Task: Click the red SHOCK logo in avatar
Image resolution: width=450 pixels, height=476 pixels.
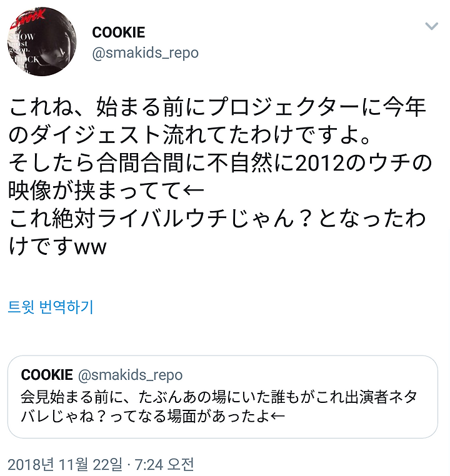Action: (x=27, y=19)
